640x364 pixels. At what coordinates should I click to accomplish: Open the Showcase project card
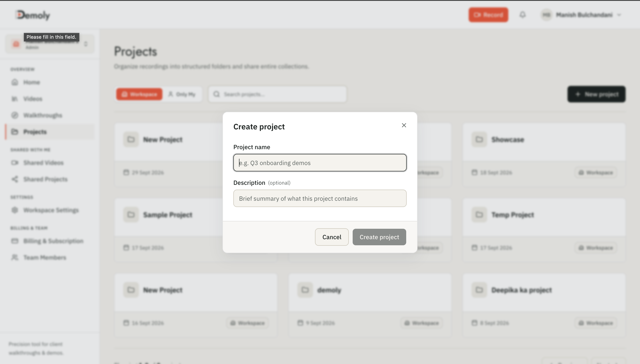click(x=544, y=155)
